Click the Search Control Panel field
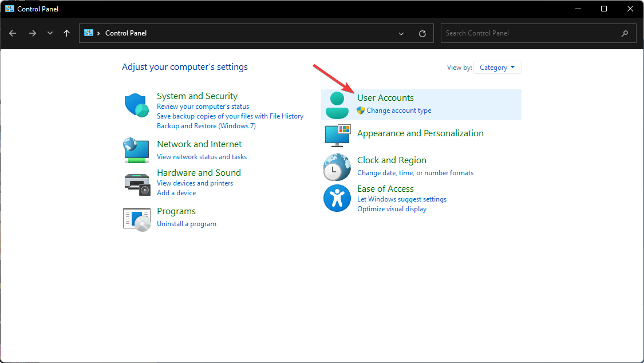 tap(531, 33)
